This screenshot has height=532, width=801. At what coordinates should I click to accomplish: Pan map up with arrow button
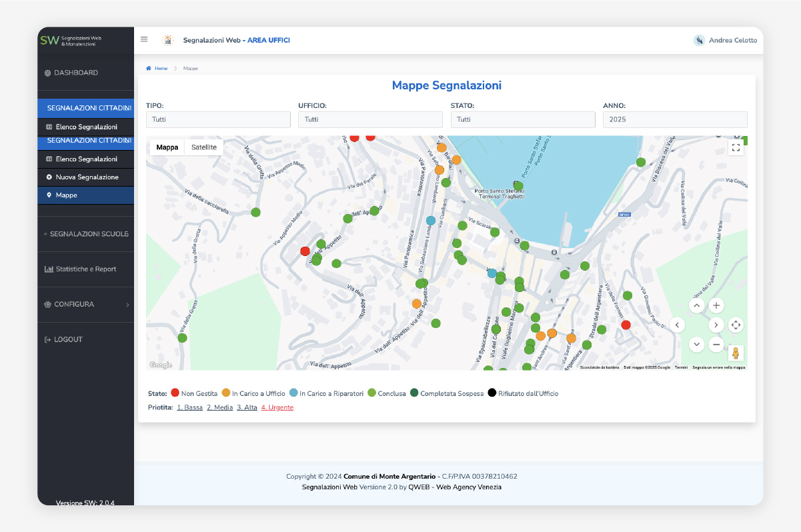[696, 306]
